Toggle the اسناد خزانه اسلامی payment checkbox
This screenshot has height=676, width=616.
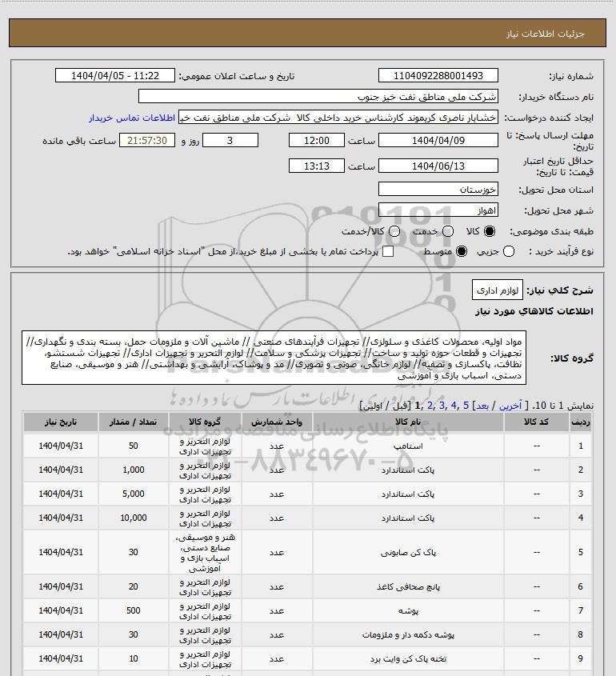click(388, 251)
